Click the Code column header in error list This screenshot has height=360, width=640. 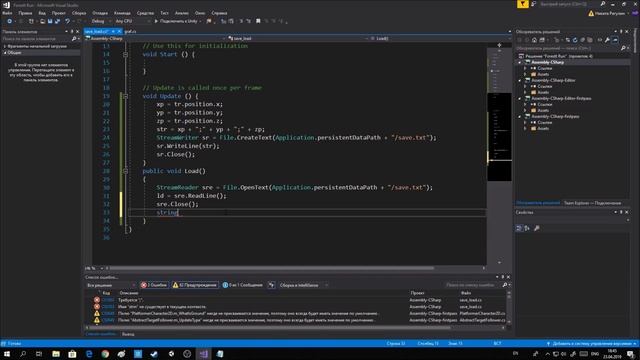[x=106, y=293]
